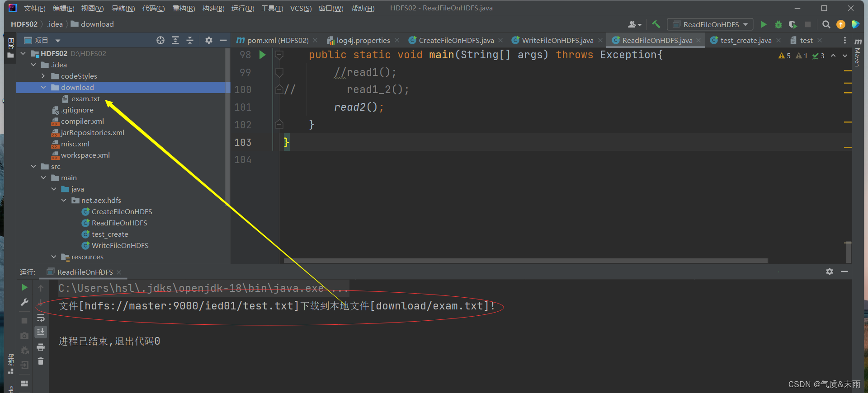Minimize the run tool window
Image resolution: width=868 pixels, height=393 pixels.
pos(844,271)
